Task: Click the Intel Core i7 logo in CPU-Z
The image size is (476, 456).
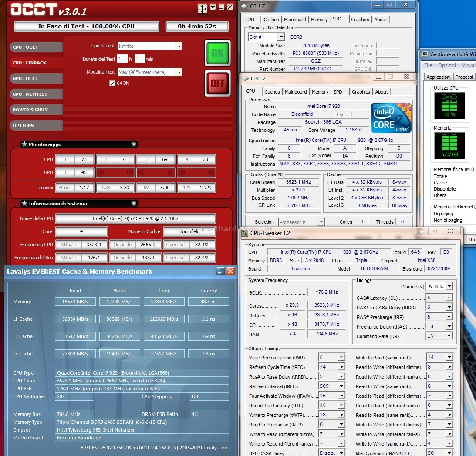Action: (x=391, y=118)
